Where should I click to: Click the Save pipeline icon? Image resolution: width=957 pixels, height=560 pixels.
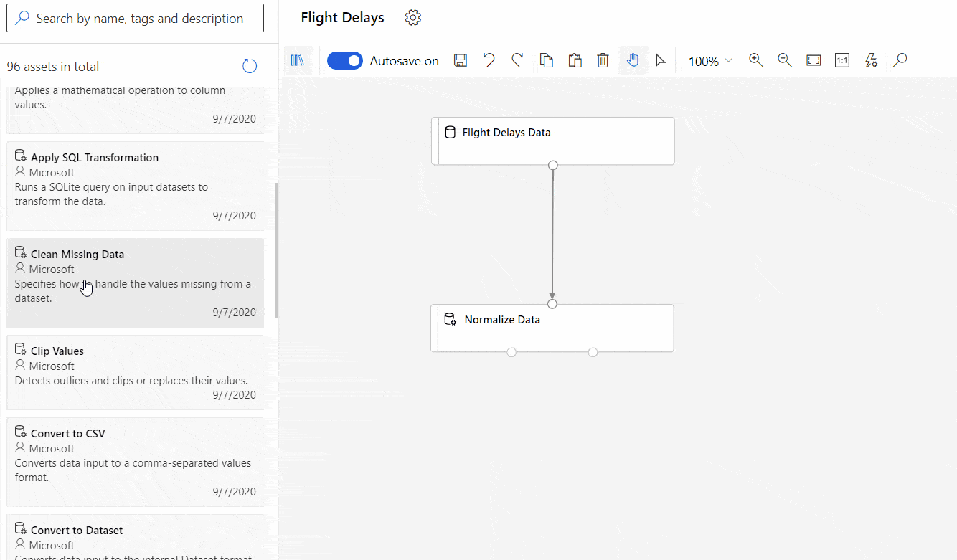460,60
